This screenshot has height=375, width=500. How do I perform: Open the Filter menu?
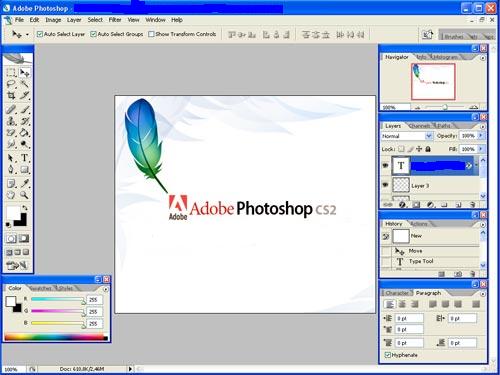tap(115, 20)
